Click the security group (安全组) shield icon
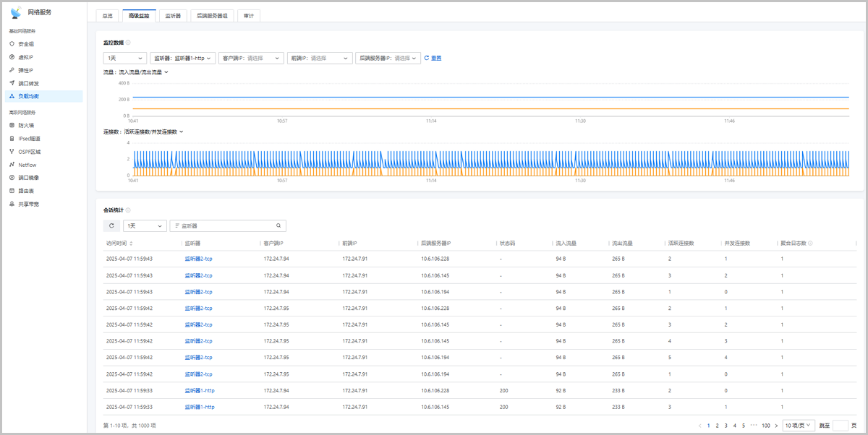868x435 pixels. (x=12, y=44)
